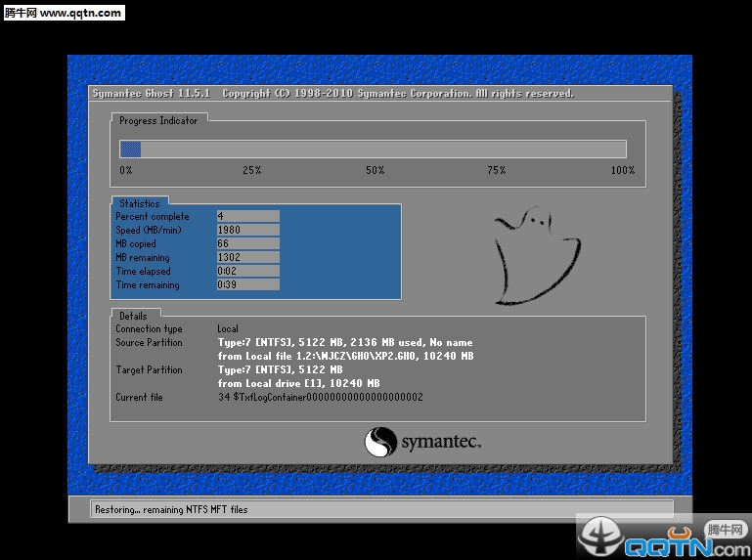
Task: Click the Time elapsed label
Action: click(x=143, y=272)
